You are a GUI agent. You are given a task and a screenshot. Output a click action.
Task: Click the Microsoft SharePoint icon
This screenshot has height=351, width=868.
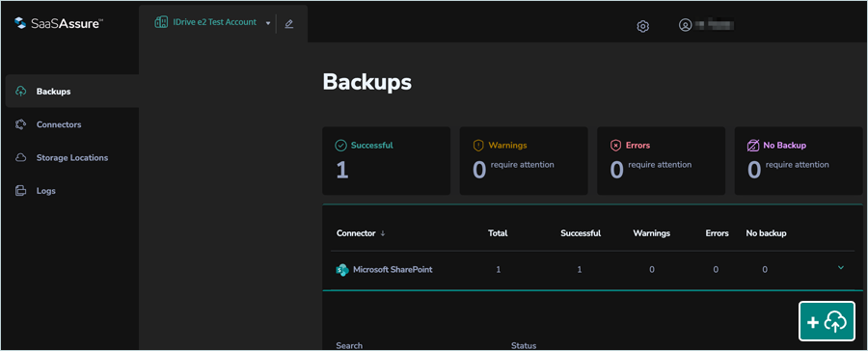[342, 270]
